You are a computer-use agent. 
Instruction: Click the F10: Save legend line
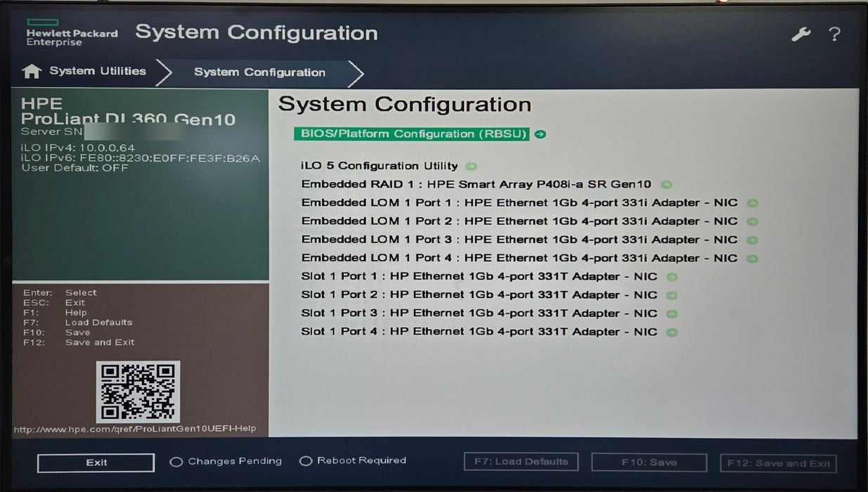click(56, 332)
